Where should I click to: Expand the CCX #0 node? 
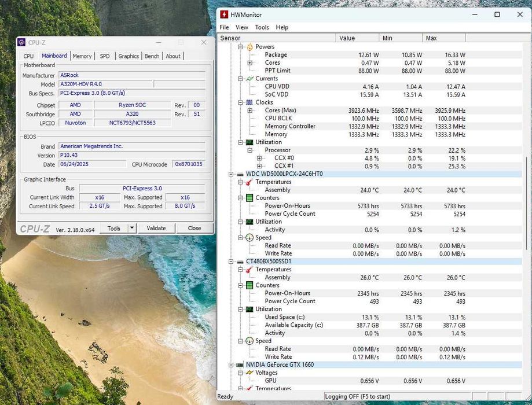click(x=259, y=158)
